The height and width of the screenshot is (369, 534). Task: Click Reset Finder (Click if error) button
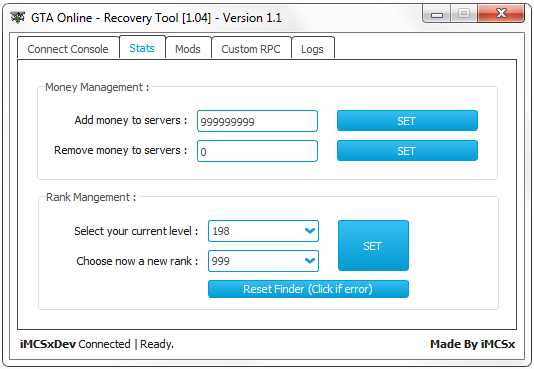tap(308, 289)
